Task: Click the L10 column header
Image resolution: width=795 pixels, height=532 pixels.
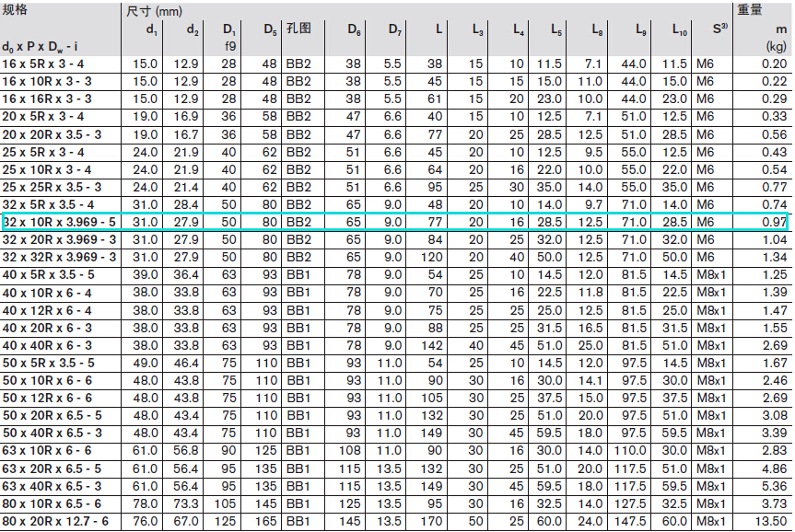Action: coord(679,29)
